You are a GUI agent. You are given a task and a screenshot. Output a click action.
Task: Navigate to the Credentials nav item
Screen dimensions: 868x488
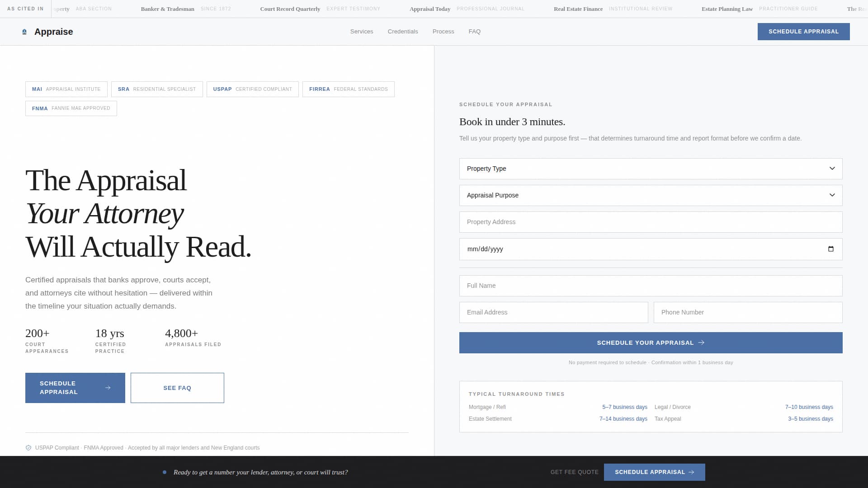click(402, 31)
